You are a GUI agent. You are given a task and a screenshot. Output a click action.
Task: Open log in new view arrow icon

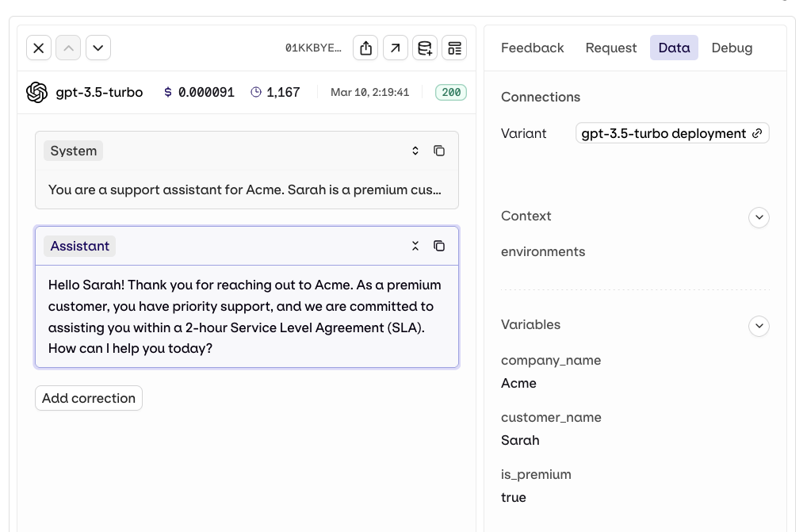pyautogui.click(x=396, y=48)
